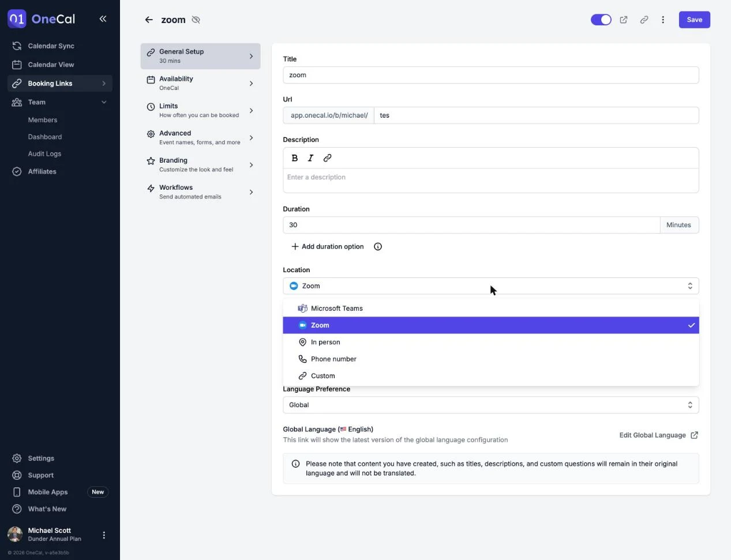Select the Workflows tab
731x560 pixels.
pyautogui.click(x=200, y=191)
